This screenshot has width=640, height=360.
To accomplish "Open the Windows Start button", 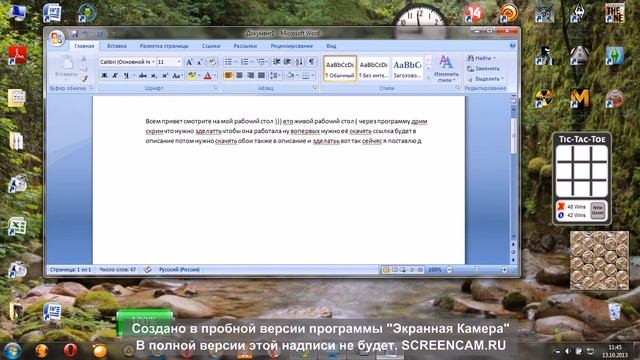I will pos(12,351).
